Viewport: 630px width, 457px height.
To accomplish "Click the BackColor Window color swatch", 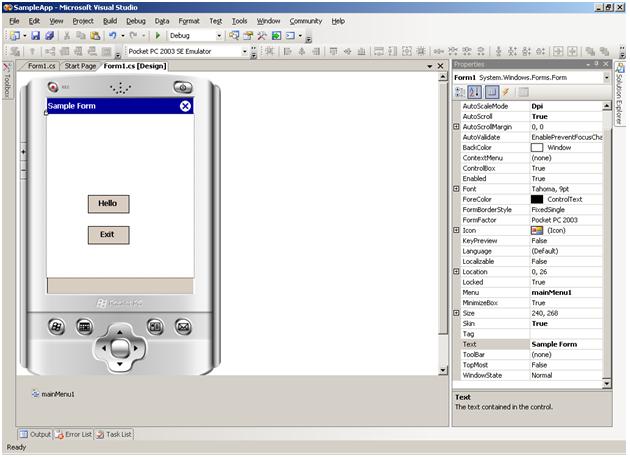I will click(x=537, y=148).
